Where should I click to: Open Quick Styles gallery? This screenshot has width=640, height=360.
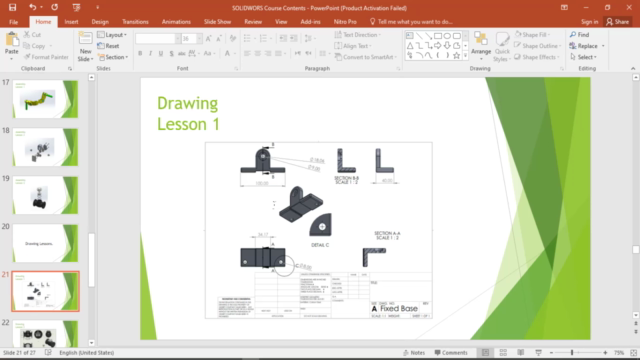tap(502, 47)
